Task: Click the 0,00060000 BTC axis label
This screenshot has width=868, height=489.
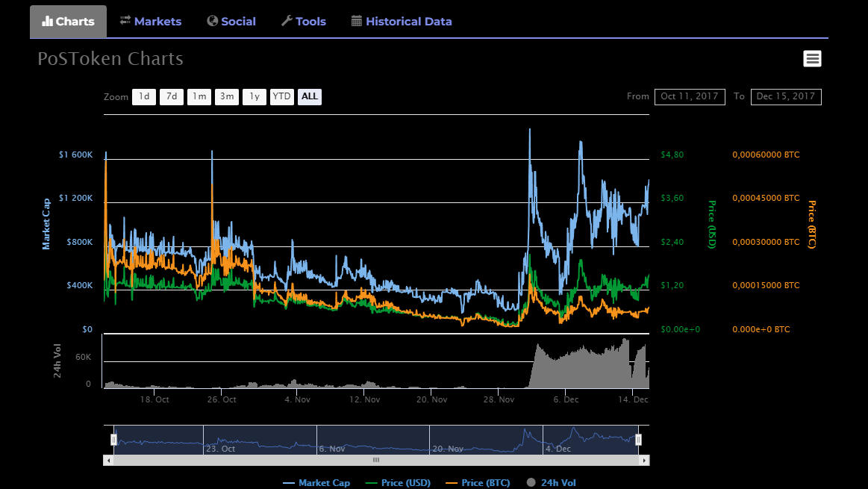Action: coord(766,155)
